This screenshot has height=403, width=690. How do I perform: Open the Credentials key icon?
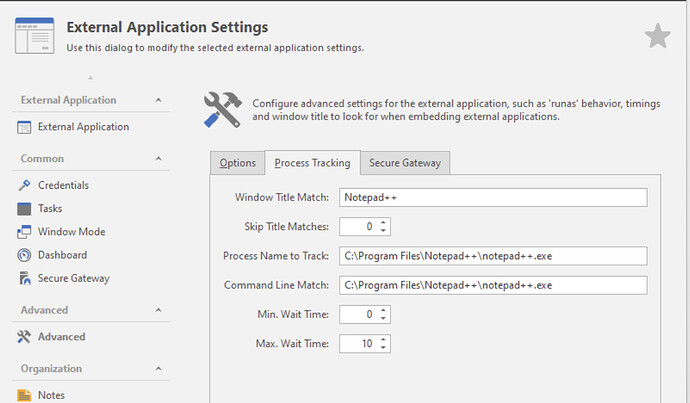[25, 185]
